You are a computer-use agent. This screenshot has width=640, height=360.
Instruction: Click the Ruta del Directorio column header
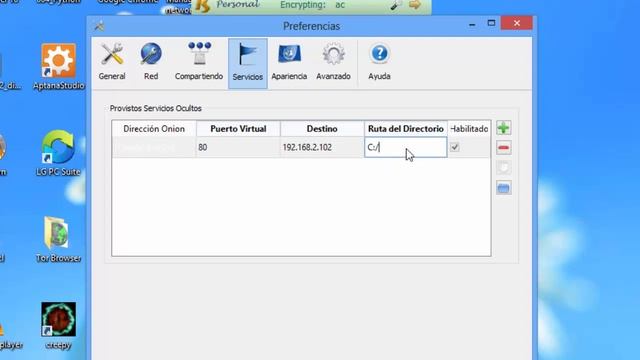coord(406,129)
